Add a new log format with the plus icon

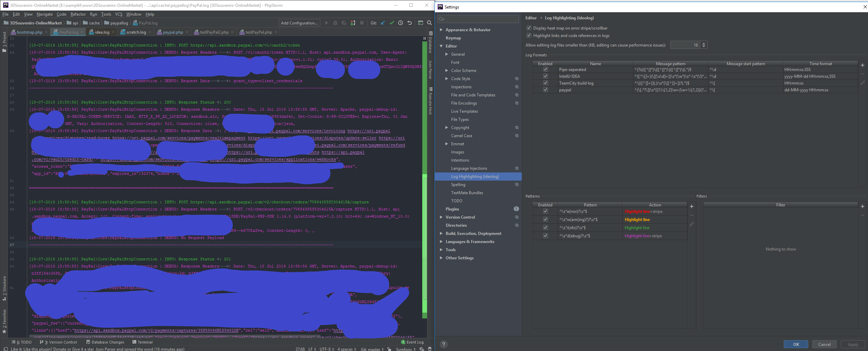(x=863, y=65)
